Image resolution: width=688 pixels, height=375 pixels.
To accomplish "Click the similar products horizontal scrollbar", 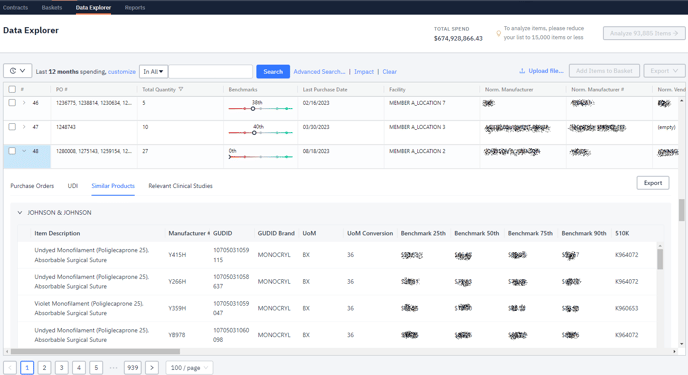I will click(95, 351).
